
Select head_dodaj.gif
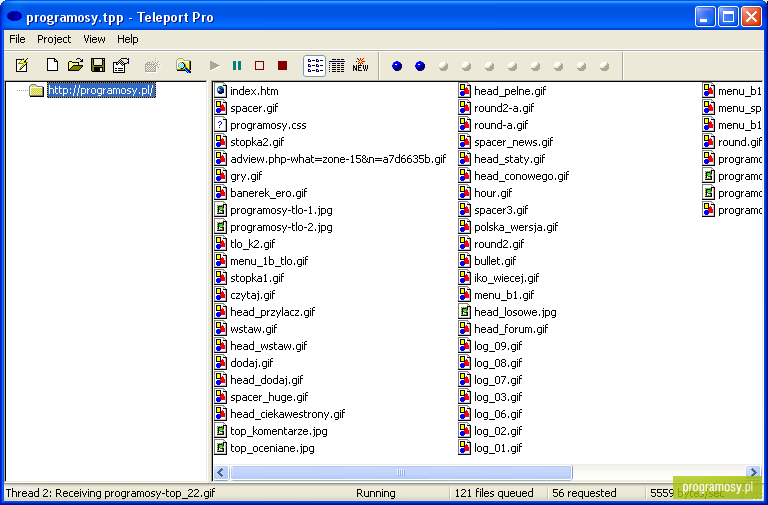(267, 380)
